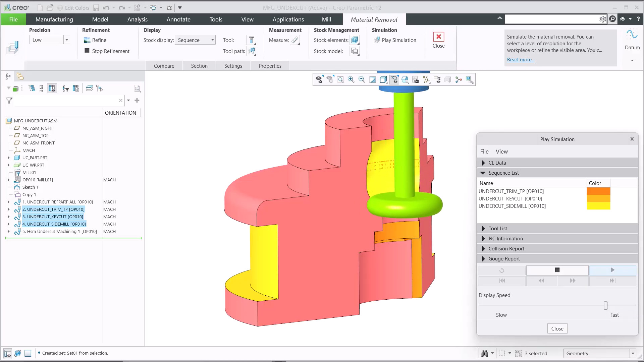Click the Zoom In magnifier icon

[351, 79]
